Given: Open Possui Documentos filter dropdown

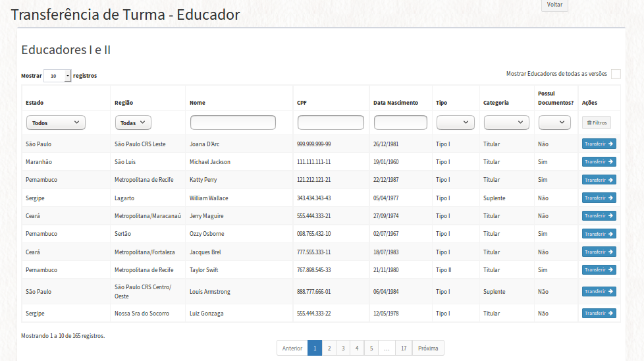Looking at the screenshot, I should coord(554,123).
